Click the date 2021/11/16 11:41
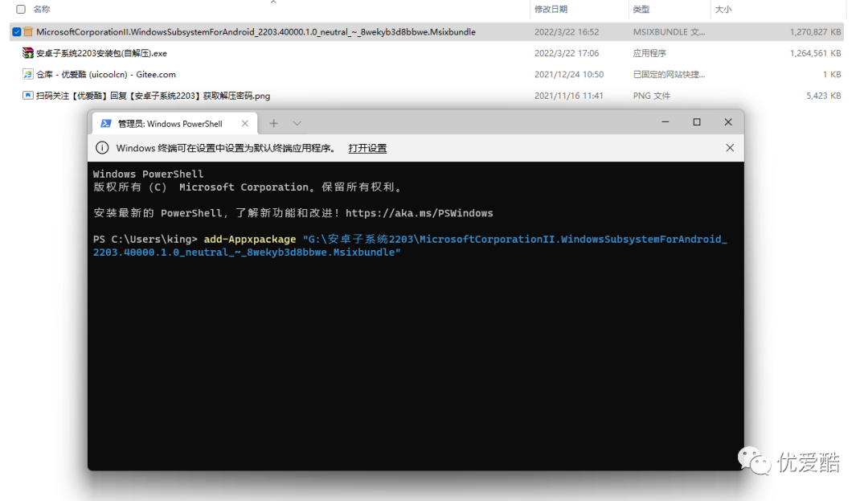868x501 pixels. click(568, 96)
